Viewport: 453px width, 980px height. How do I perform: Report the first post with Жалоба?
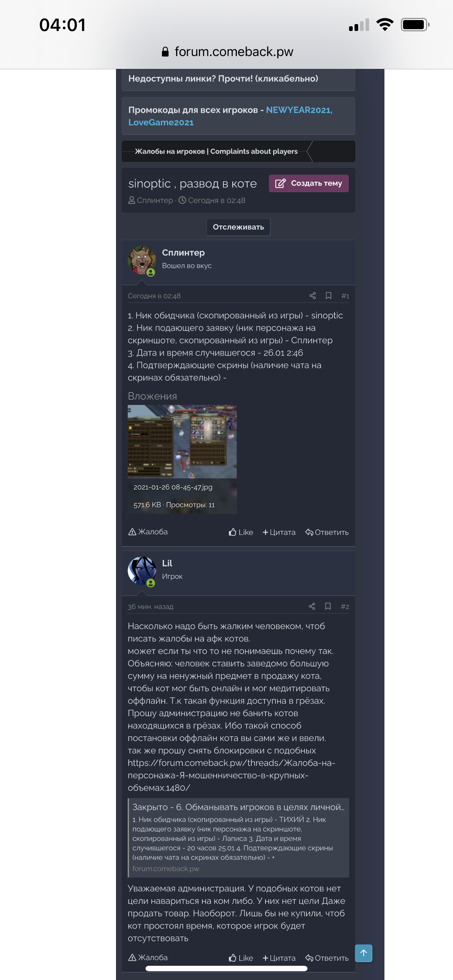[148, 532]
